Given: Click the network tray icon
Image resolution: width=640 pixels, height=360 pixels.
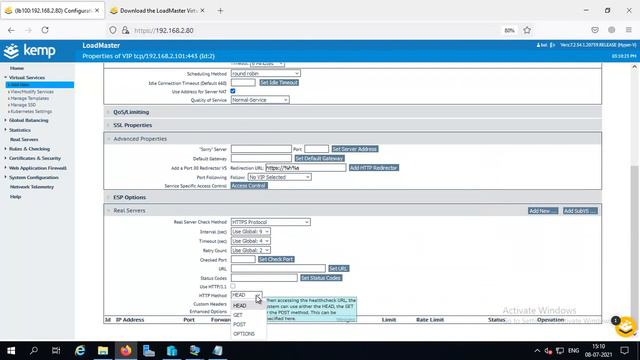Looking at the screenshot, I should pyautogui.click(x=560, y=351).
